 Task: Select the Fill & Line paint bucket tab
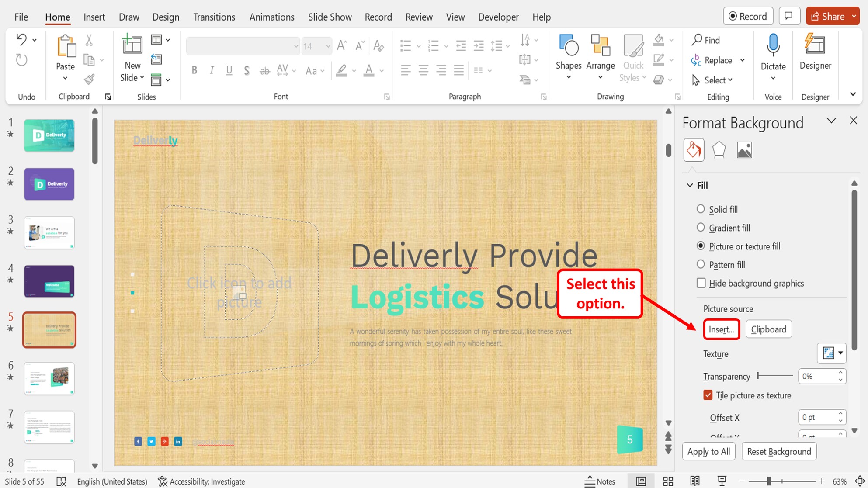coord(694,150)
